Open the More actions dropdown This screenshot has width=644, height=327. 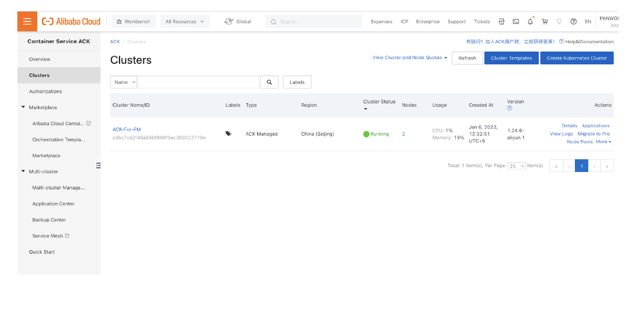[603, 142]
